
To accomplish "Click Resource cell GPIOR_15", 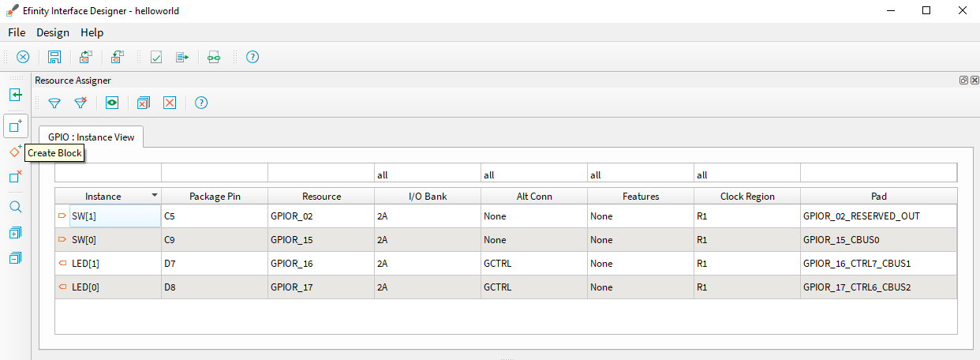I will (321, 239).
